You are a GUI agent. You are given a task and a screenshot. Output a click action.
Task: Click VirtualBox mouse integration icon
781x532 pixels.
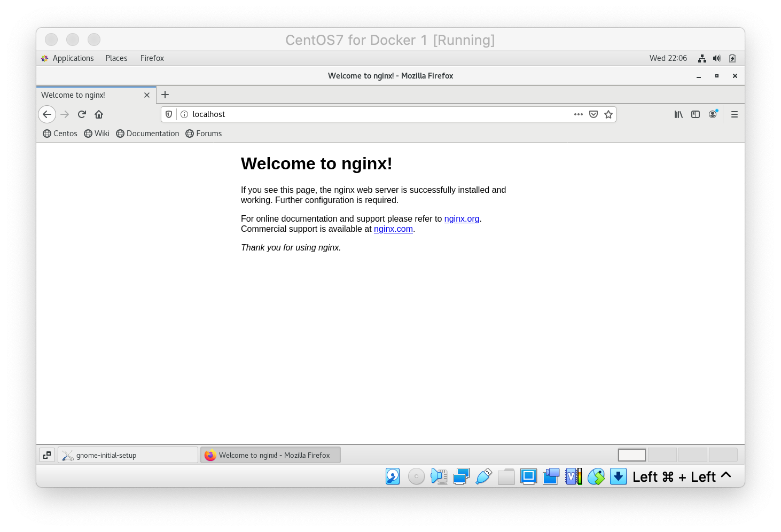pyautogui.click(x=596, y=476)
